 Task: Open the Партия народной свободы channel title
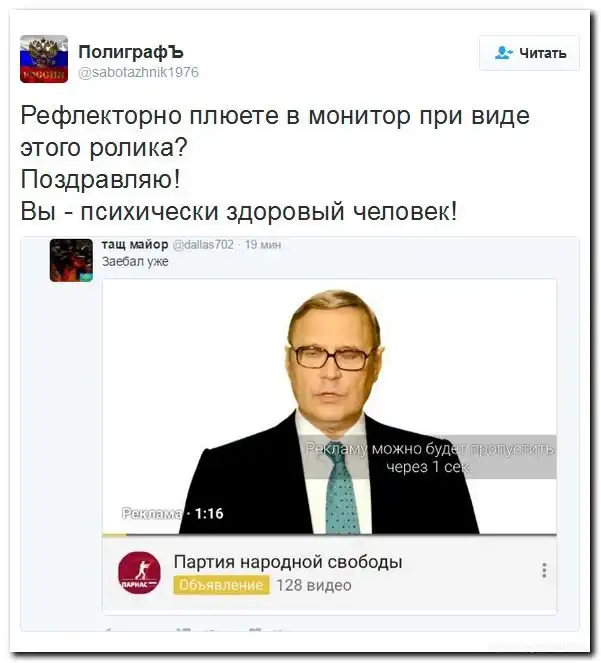pos(288,562)
